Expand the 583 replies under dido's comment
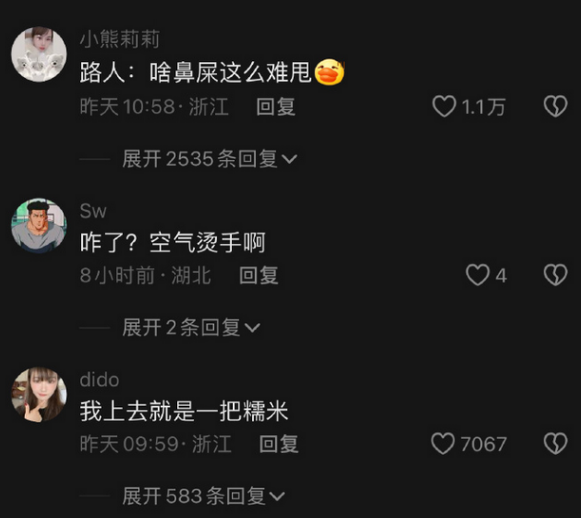The height and width of the screenshot is (518, 581). [x=204, y=496]
